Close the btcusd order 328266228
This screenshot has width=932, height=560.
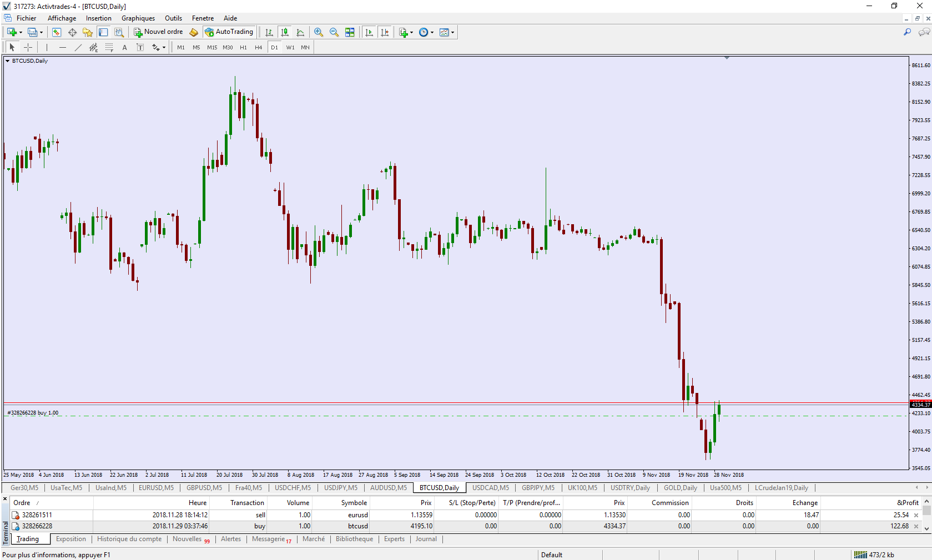[x=916, y=526]
